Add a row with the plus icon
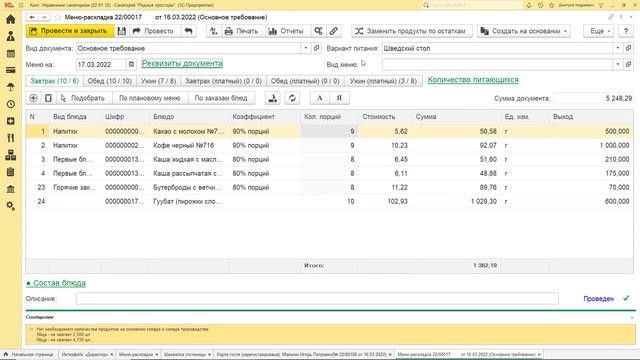 33,98
